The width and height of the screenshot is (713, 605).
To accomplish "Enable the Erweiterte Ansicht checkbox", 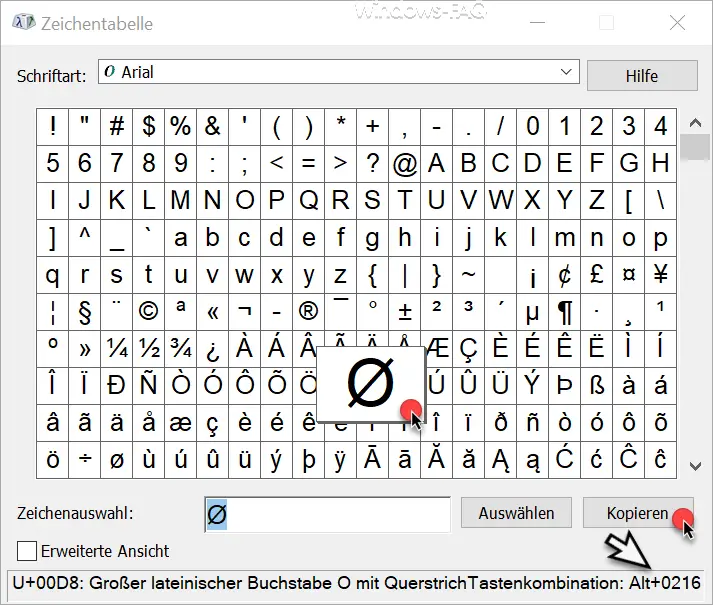I will click(27, 551).
